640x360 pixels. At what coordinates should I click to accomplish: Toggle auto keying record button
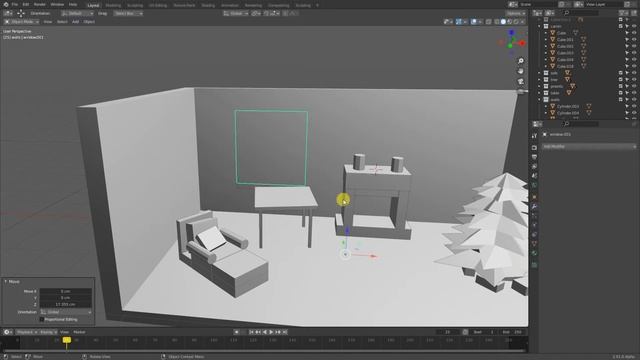coord(236,332)
